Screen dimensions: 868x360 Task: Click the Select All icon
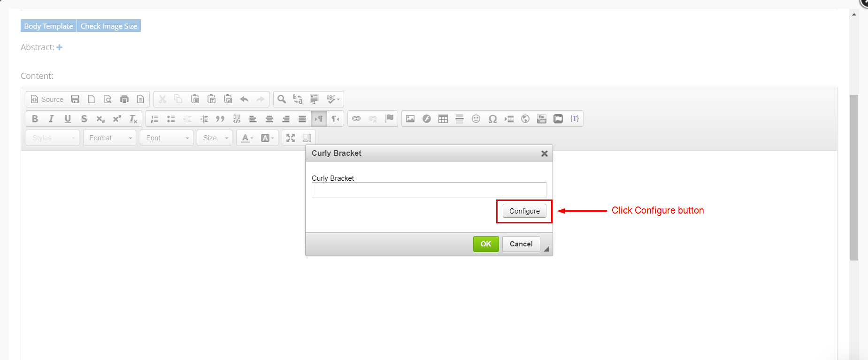tap(315, 100)
